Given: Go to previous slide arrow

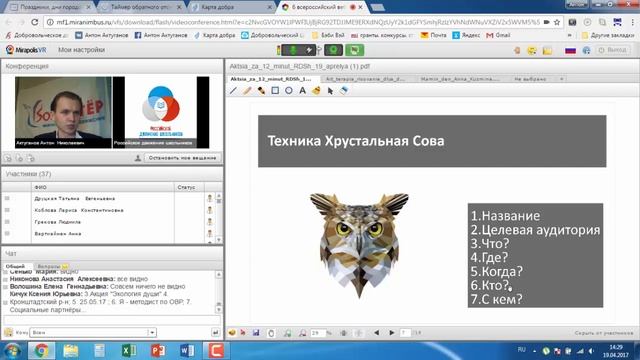Looking at the screenshot, I should 376,333.
